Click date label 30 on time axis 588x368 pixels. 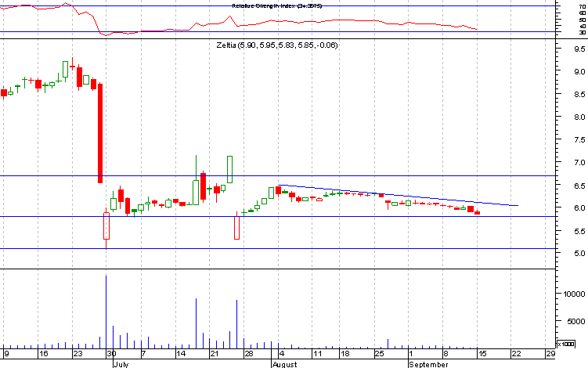point(111,354)
